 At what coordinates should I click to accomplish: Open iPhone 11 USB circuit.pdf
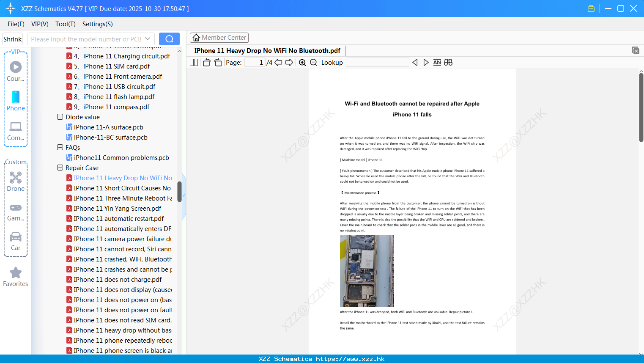tap(111, 86)
